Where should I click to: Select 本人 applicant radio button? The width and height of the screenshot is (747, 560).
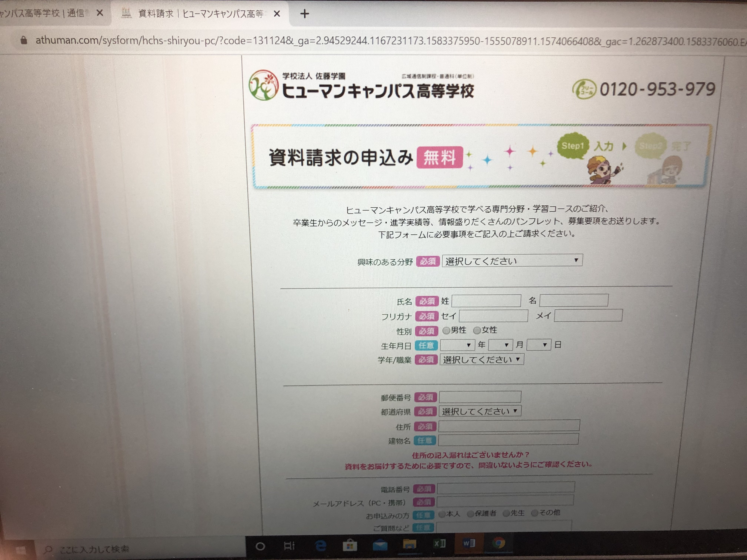(442, 514)
